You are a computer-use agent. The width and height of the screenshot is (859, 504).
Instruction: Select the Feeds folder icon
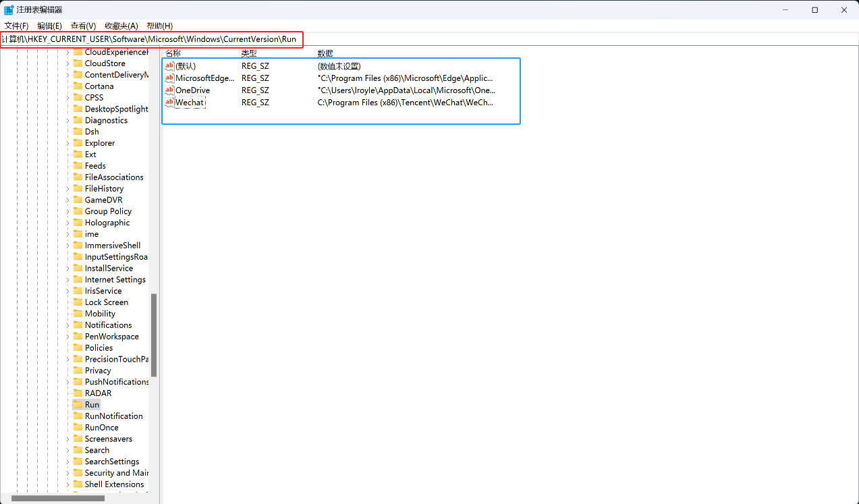tap(78, 165)
